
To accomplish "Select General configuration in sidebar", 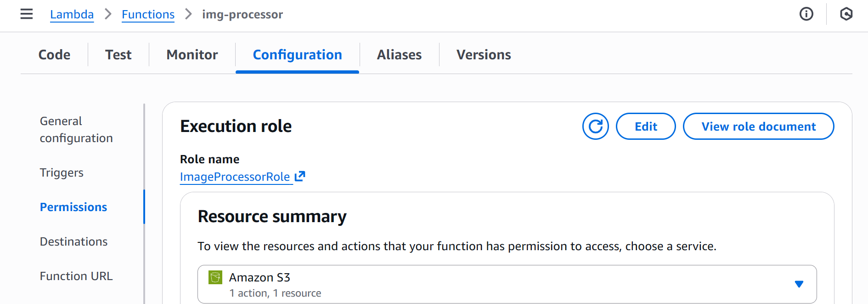I will pos(76,129).
